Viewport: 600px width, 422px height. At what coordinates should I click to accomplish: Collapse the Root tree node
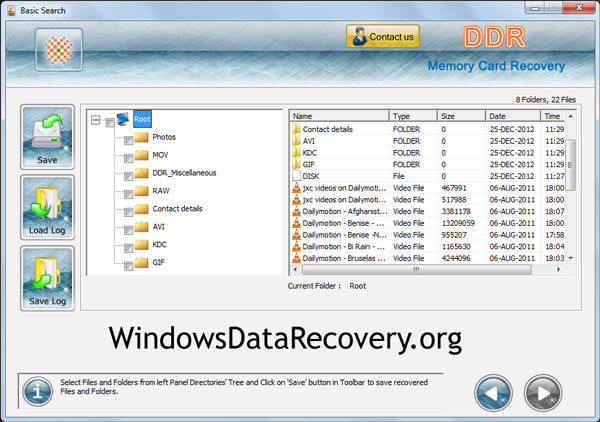pyautogui.click(x=96, y=120)
